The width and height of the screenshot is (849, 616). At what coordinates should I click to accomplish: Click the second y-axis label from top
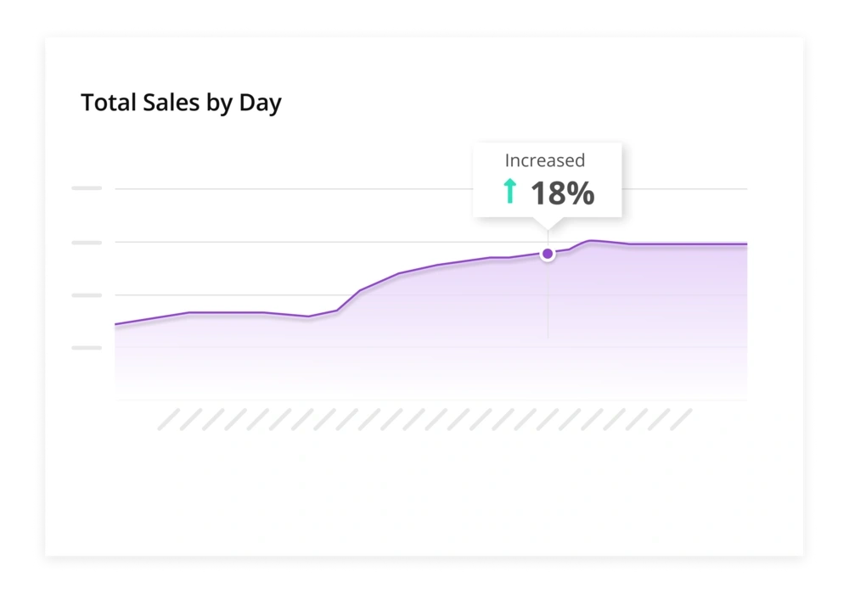[x=87, y=242]
